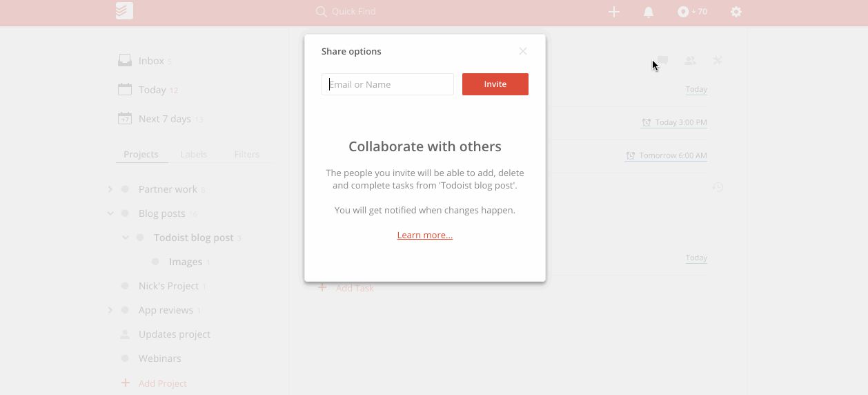The image size is (868, 395).
Task: Click the plus icon beside Add Task
Action: (322, 287)
